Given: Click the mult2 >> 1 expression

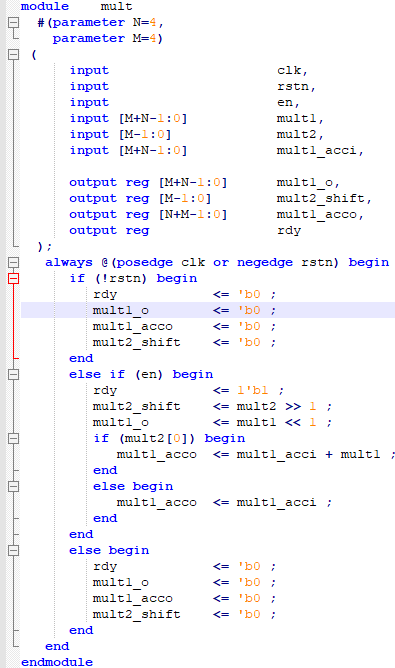Looking at the screenshot, I should point(277,406).
